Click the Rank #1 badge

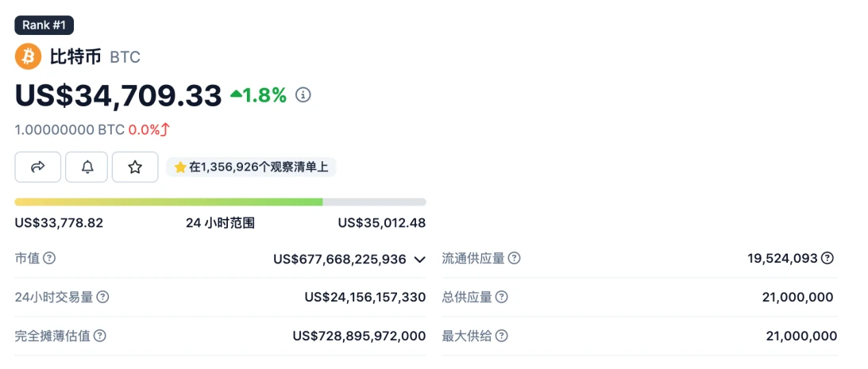click(44, 25)
